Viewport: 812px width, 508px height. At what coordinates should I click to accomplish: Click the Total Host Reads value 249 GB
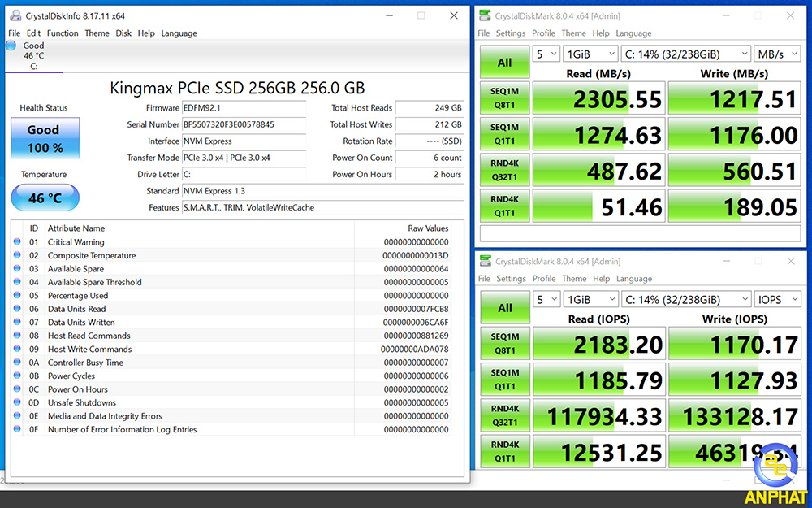[430, 108]
